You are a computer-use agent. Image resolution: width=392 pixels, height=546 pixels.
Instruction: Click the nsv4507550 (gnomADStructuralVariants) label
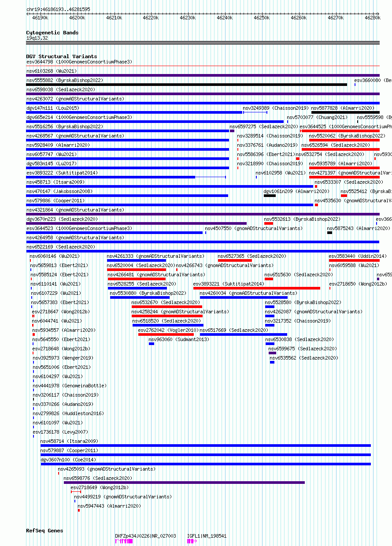[x=254, y=228]
